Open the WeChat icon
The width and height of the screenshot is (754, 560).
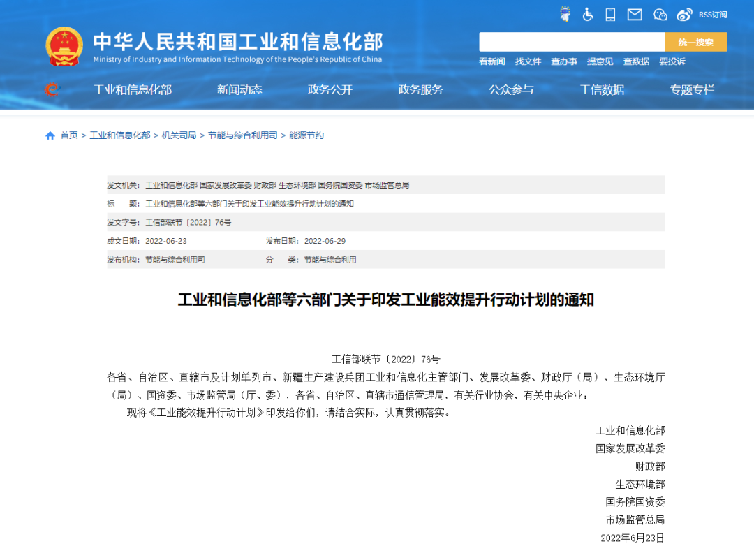660,15
